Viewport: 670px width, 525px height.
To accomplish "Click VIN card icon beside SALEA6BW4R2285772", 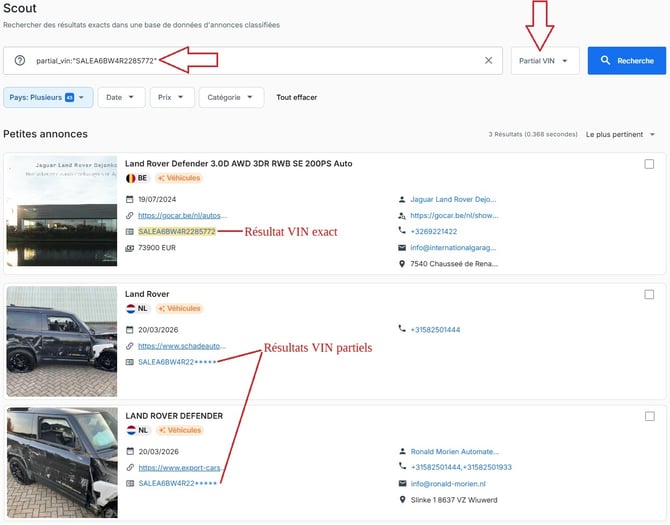I will (x=129, y=232).
